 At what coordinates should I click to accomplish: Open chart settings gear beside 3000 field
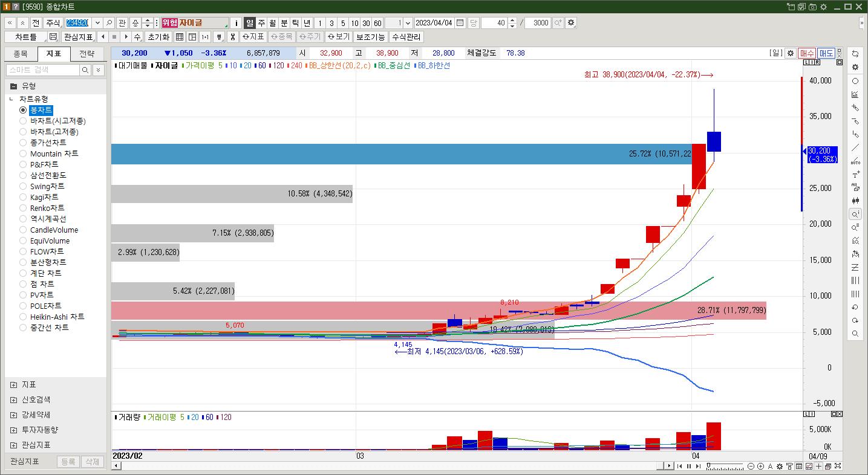point(571,23)
